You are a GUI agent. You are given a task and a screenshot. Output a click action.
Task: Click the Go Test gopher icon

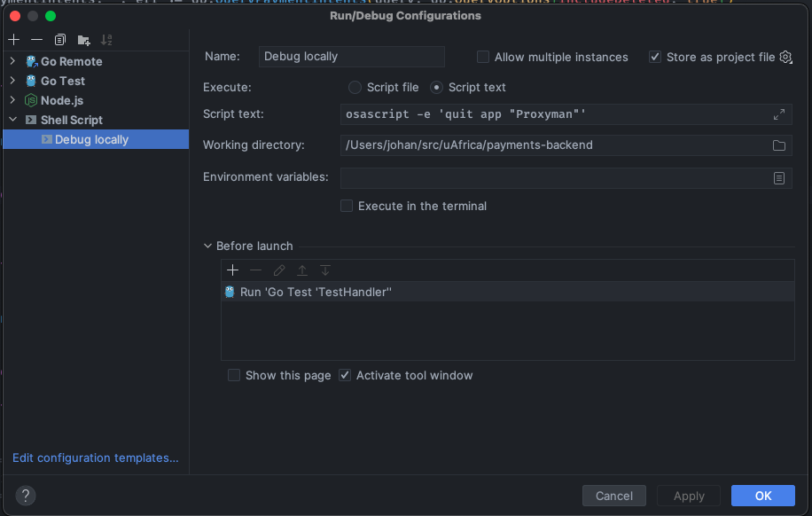tap(31, 81)
